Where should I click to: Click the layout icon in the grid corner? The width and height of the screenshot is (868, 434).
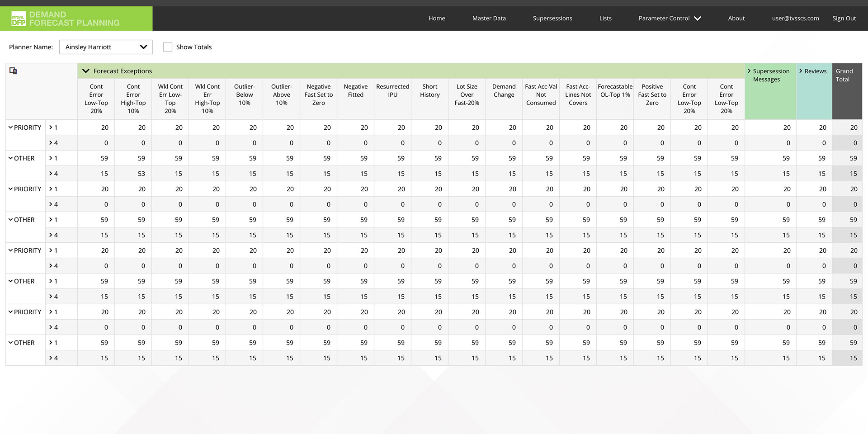13,71
